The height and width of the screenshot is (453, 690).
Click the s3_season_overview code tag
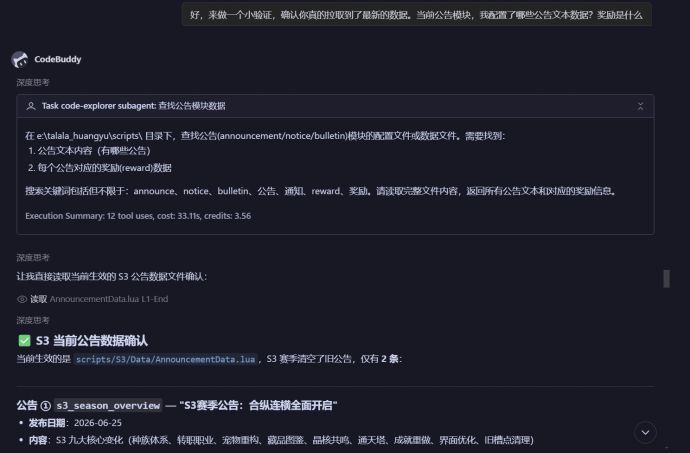tap(108, 405)
